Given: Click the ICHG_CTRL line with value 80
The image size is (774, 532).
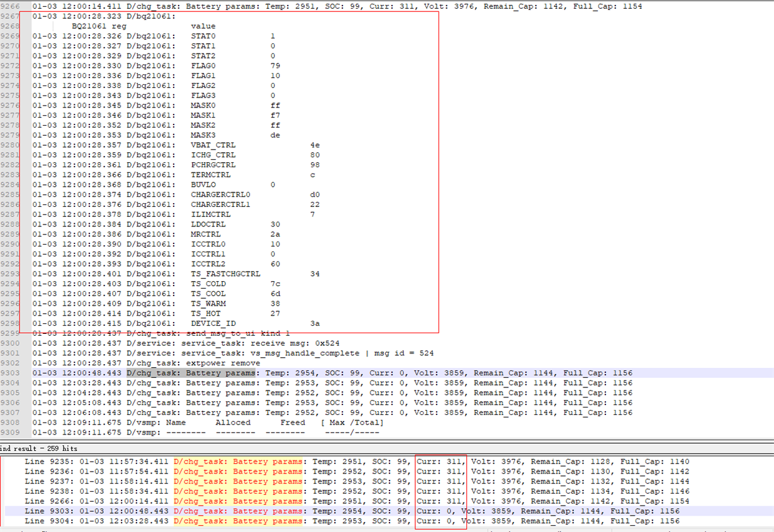Looking at the screenshot, I should (x=176, y=155).
